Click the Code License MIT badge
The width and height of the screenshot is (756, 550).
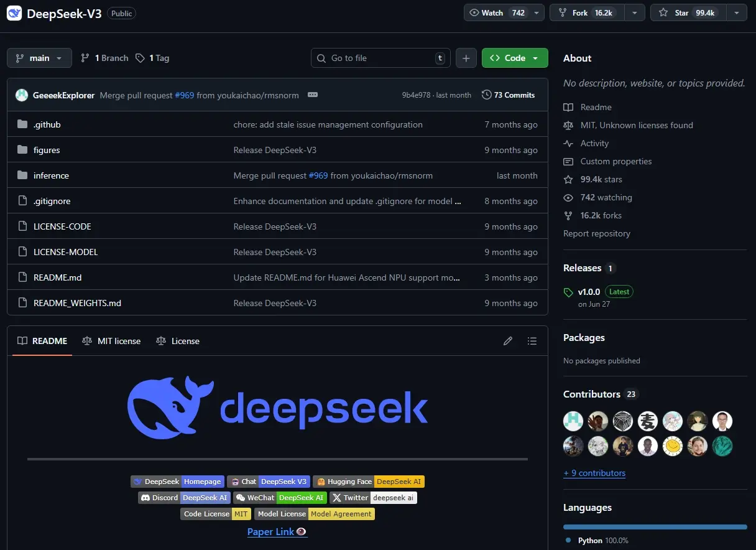(x=216, y=514)
